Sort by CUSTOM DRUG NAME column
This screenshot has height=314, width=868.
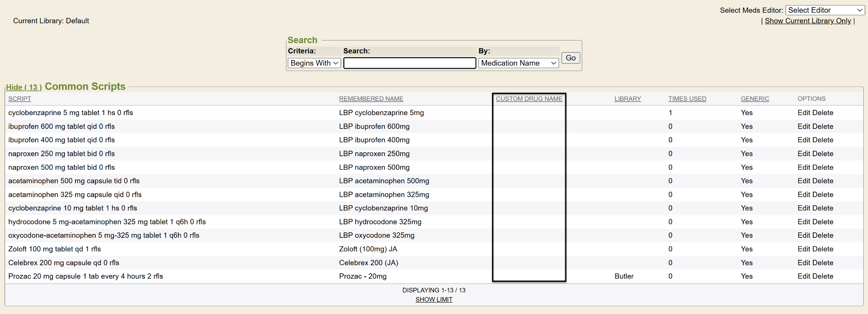(529, 99)
